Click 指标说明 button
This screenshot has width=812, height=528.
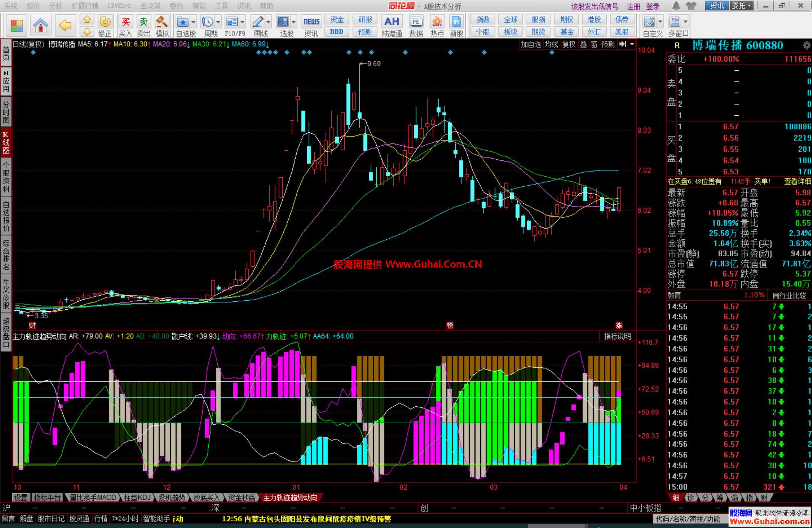tap(617, 336)
